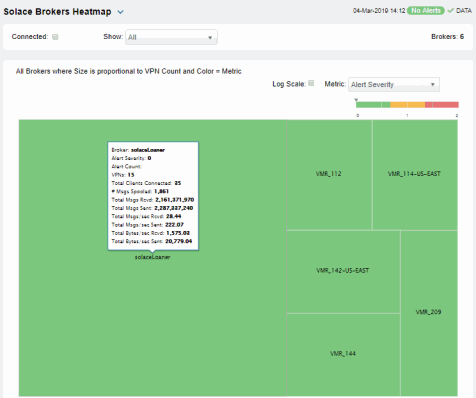Click the solaceLoaner broker label
476x398 pixels.
coord(152,257)
